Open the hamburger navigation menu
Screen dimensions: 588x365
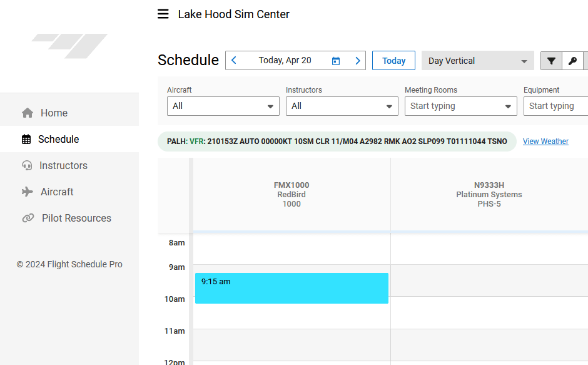(163, 14)
